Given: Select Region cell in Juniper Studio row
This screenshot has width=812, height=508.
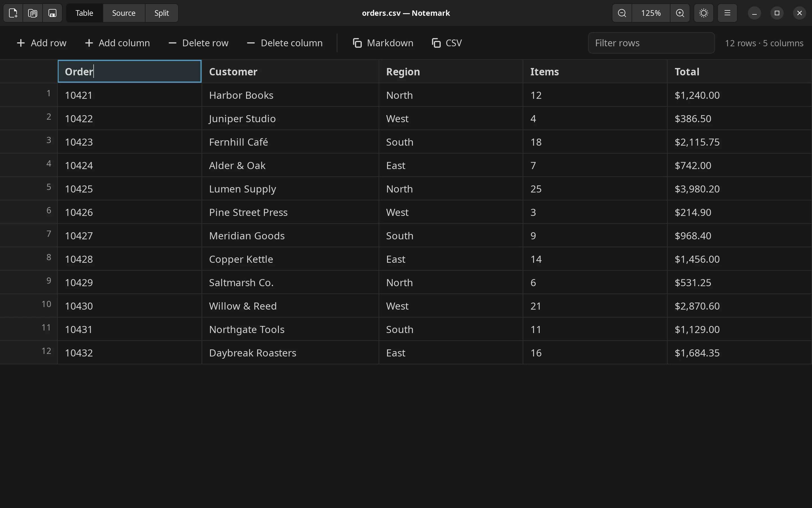Looking at the screenshot, I should [x=451, y=119].
